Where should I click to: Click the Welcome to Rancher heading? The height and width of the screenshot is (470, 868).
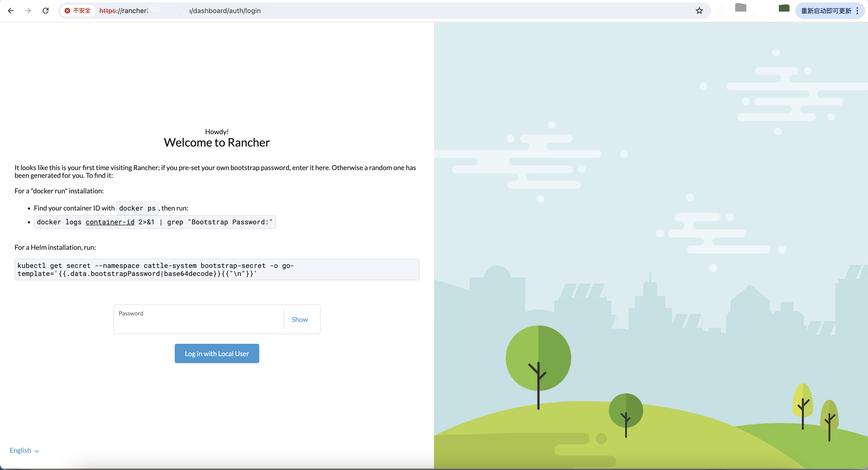tap(217, 142)
